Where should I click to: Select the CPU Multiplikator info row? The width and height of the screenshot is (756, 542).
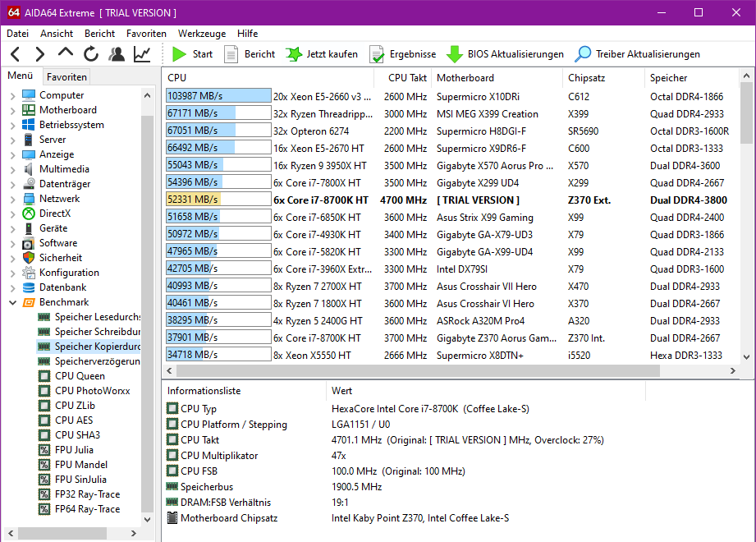click(404, 456)
